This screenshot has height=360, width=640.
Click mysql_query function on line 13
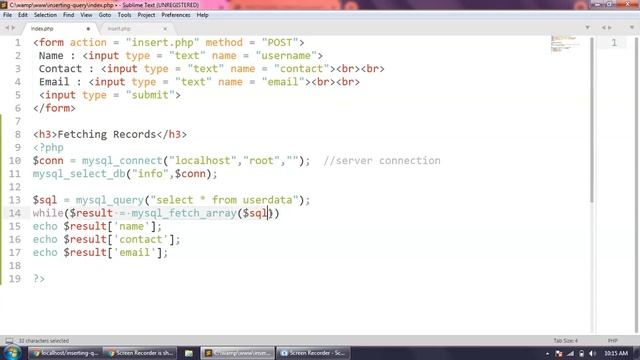pos(110,200)
